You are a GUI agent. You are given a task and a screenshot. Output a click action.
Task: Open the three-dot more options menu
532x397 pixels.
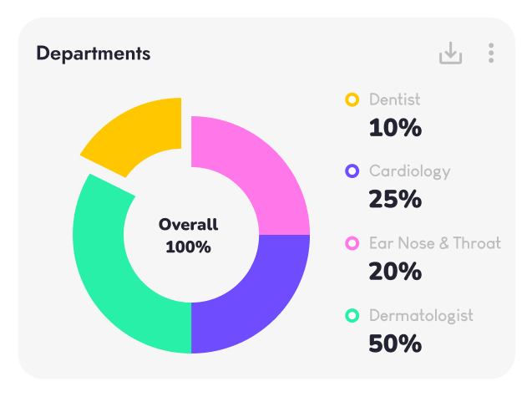(491, 53)
